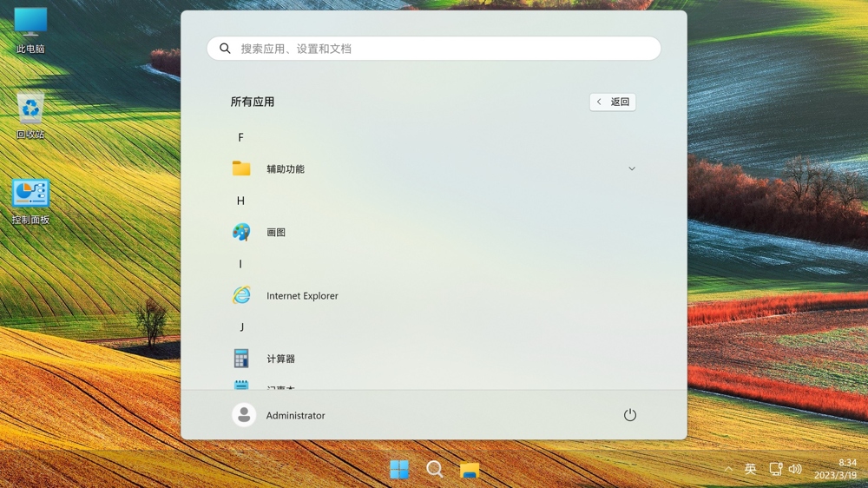The image size is (868, 488).
Task: Toggle the 英 input method indicator
Action: coord(751,470)
